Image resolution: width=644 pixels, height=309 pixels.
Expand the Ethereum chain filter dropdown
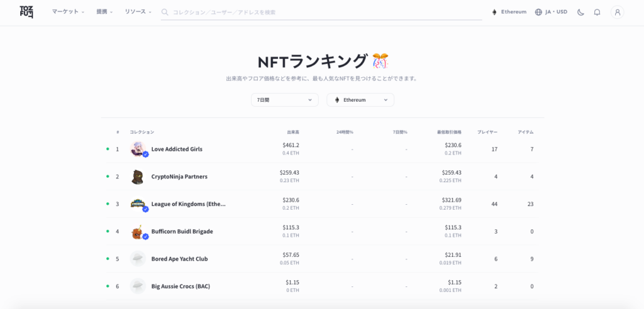360,100
